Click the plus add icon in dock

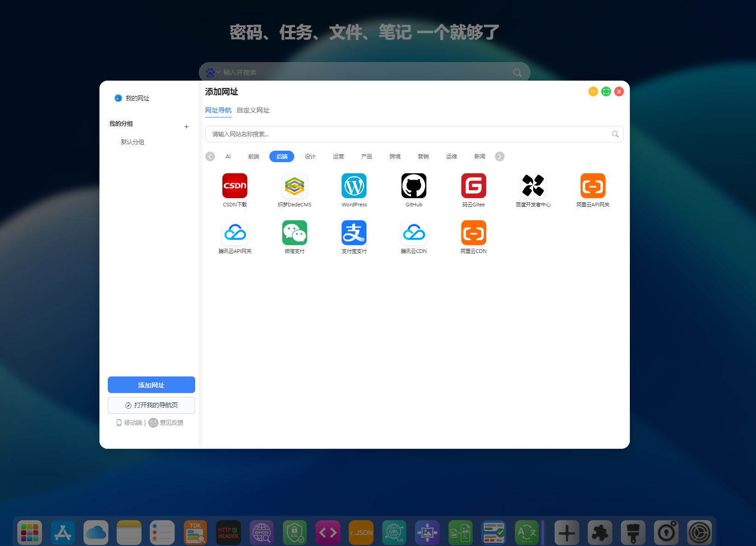point(567,533)
